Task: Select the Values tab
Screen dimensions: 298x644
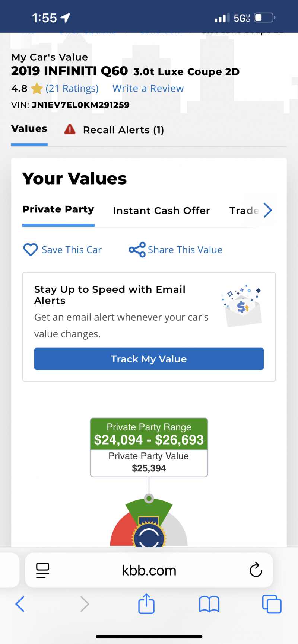Action: tap(29, 129)
